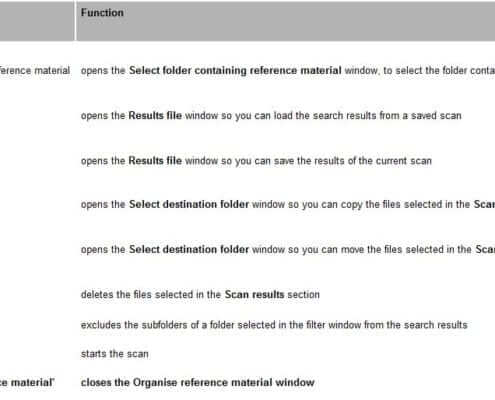Click bold 'Select destination folder' in the copy row
Image resolution: width=495 pixels, height=400 pixels.
[189, 204]
